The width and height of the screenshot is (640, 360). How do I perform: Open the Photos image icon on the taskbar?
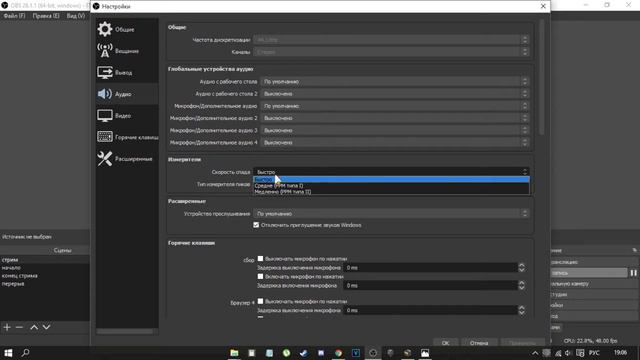[x=425, y=353]
